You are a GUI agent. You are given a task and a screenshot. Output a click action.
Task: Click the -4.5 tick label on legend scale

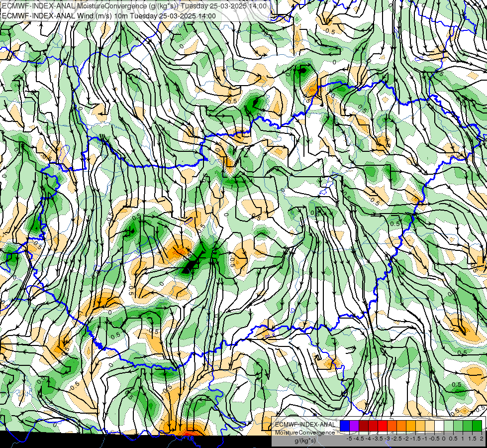click(x=359, y=439)
